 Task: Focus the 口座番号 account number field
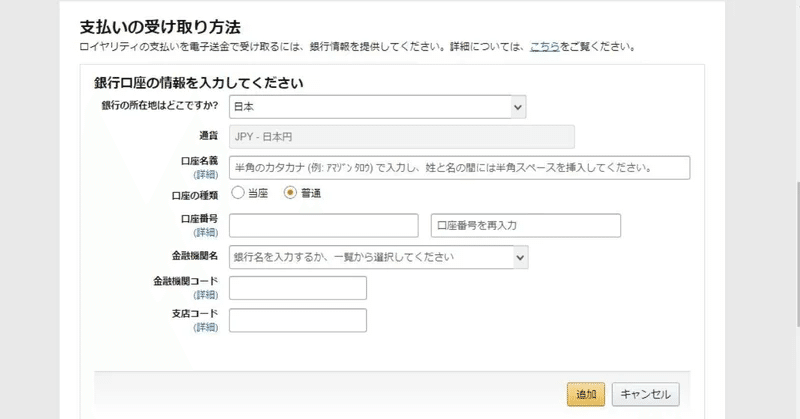(323, 226)
